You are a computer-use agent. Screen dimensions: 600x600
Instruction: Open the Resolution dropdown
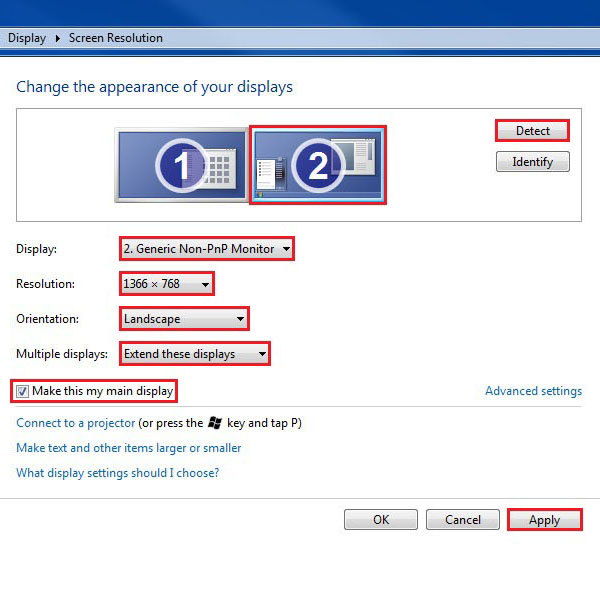[166, 284]
